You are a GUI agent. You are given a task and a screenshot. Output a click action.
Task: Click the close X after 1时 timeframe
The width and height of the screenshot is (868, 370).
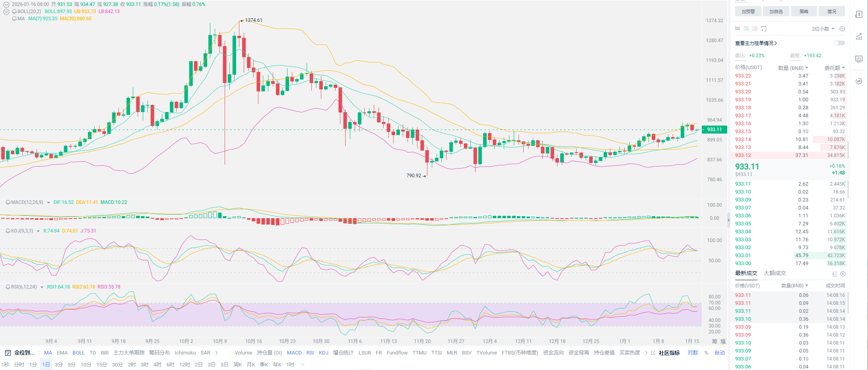click(303, 364)
